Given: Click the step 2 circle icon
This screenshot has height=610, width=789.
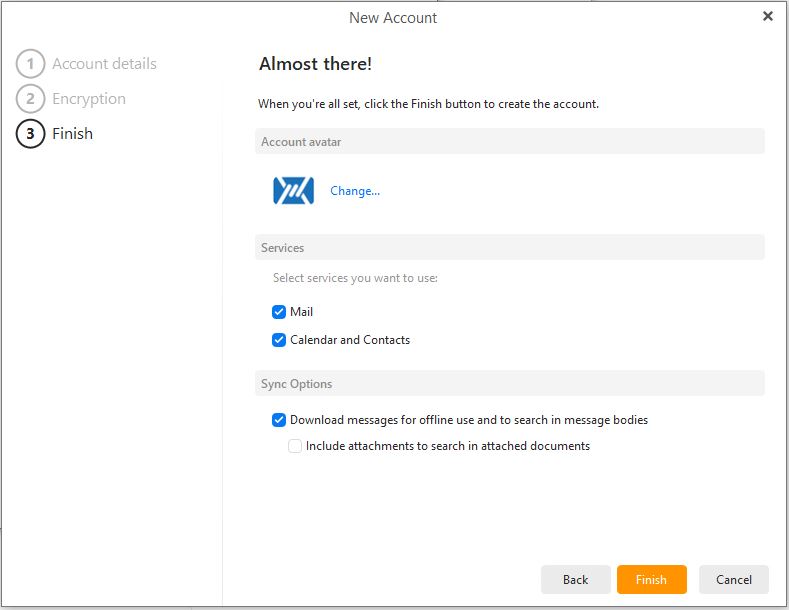Looking at the screenshot, I should (30, 99).
